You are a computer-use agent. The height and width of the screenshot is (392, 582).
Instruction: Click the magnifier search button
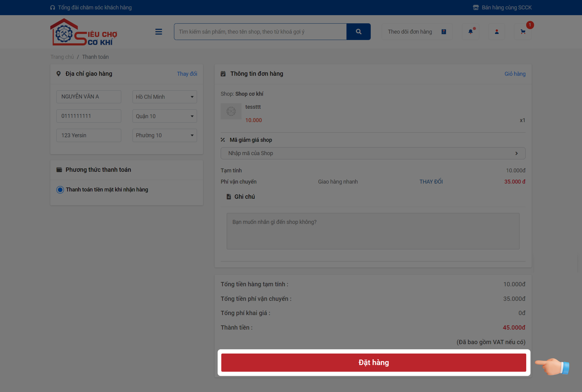pyautogui.click(x=358, y=32)
